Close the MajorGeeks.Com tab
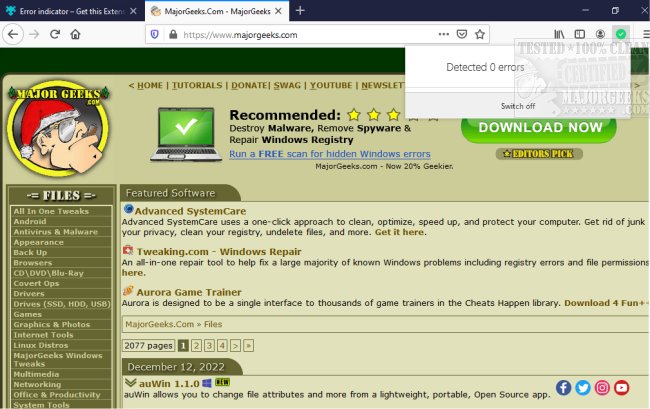The width and height of the screenshot is (650, 409). click(x=279, y=11)
